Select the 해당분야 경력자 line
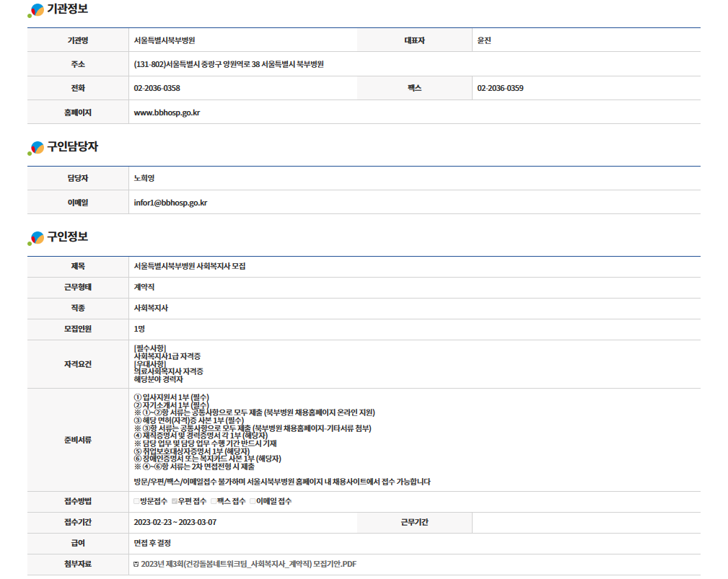This screenshot has width=728, height=579. click(x=158, y=379)
